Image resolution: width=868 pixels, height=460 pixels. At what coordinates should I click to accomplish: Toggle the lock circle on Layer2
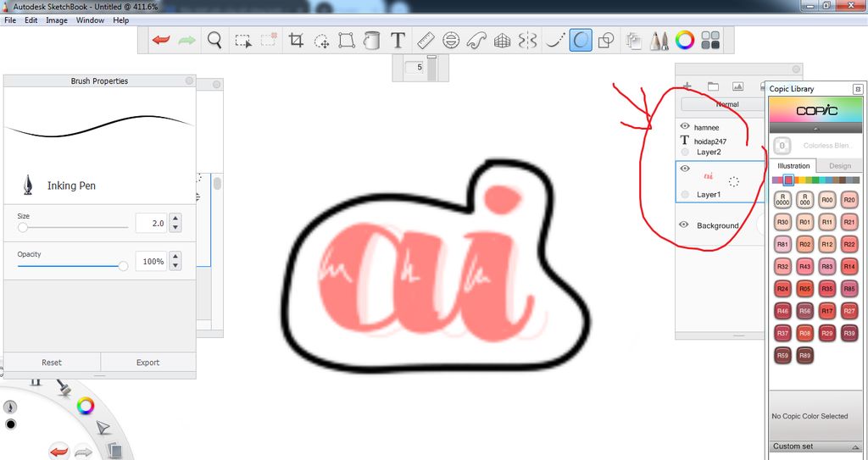point(685,152)
